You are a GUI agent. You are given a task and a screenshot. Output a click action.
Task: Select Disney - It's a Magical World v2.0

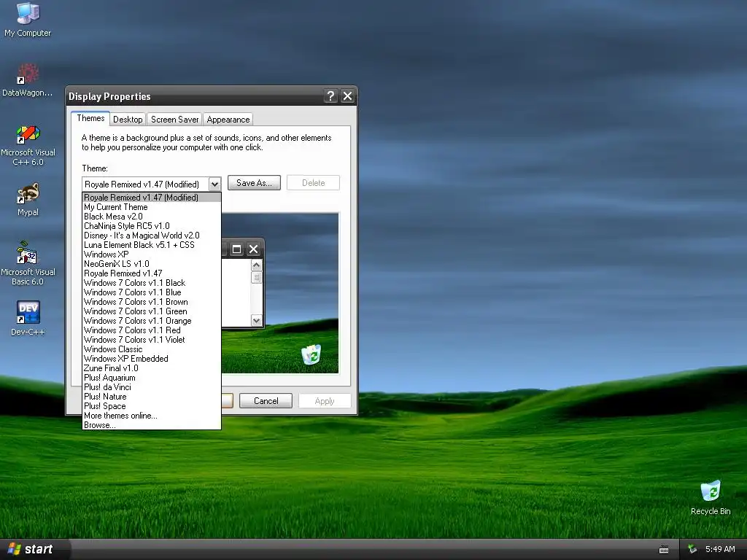[152, 236]
